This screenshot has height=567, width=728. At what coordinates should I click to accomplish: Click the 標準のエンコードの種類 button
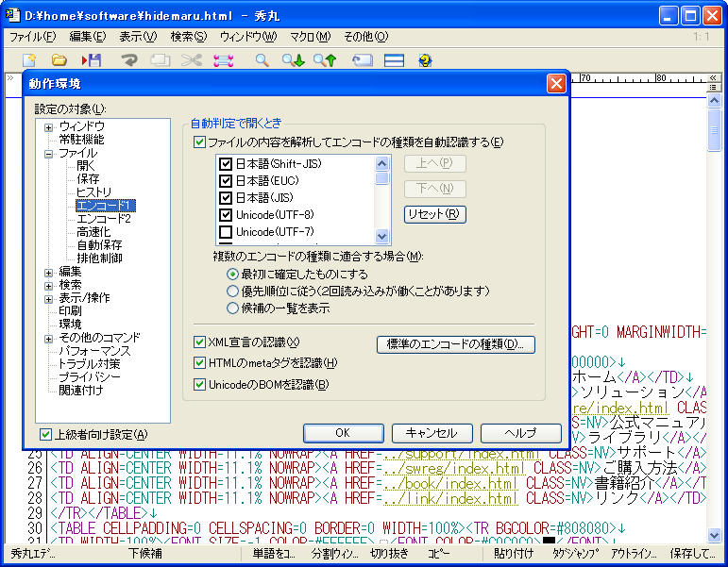tap(456, 344)
